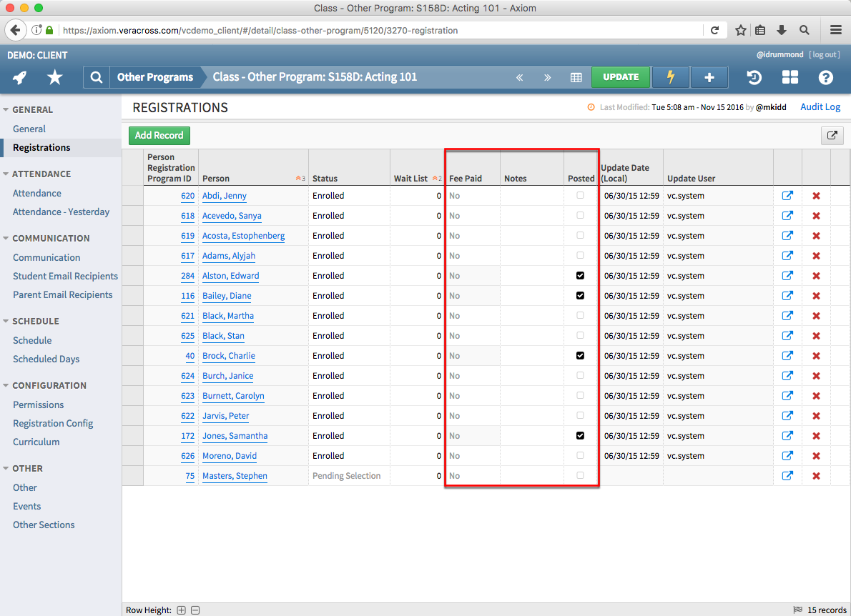Bookmark page with browser star icon
Screen dimensions: 851x616
740,30
